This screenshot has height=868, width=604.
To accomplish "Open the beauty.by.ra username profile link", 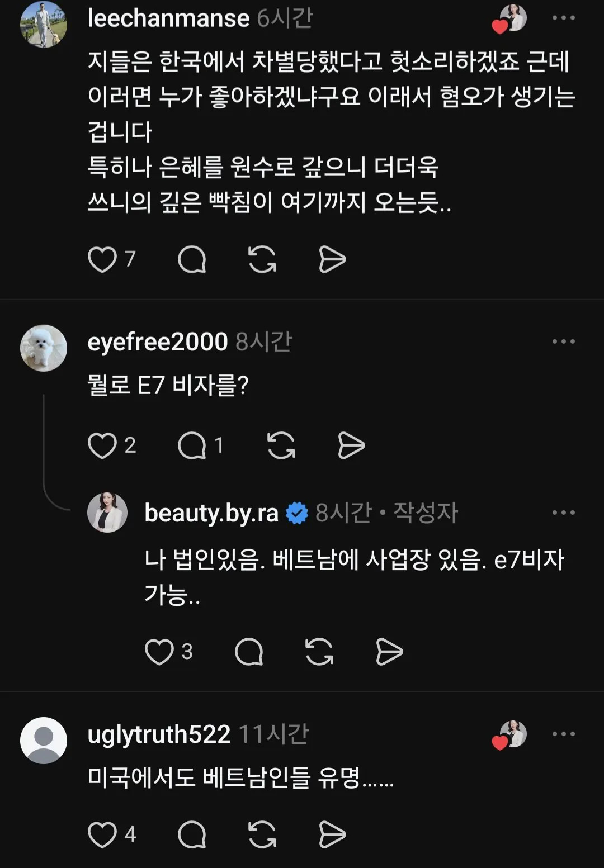I will click(211, 513).
